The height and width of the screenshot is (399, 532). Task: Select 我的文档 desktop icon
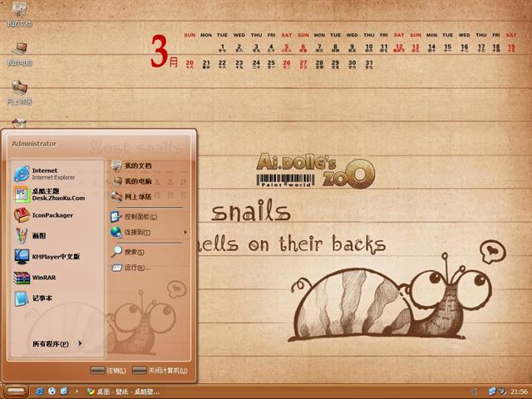19,13
